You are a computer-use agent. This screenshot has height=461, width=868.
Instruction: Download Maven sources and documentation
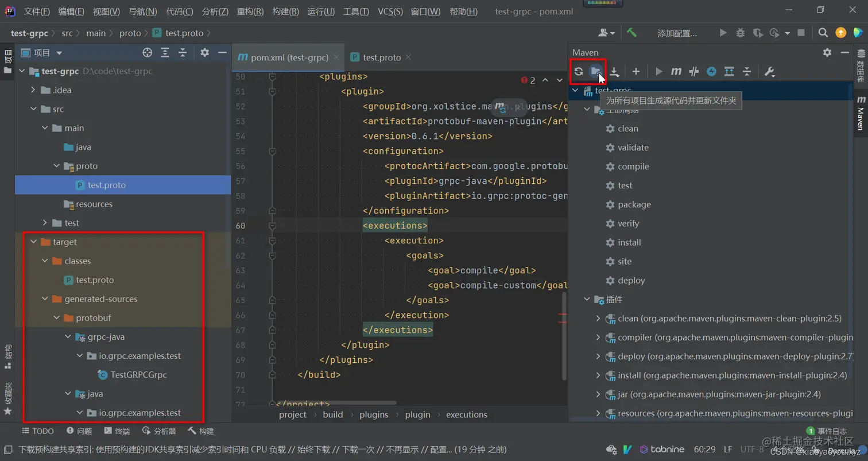pyautogui.click(x=614, y=72)
